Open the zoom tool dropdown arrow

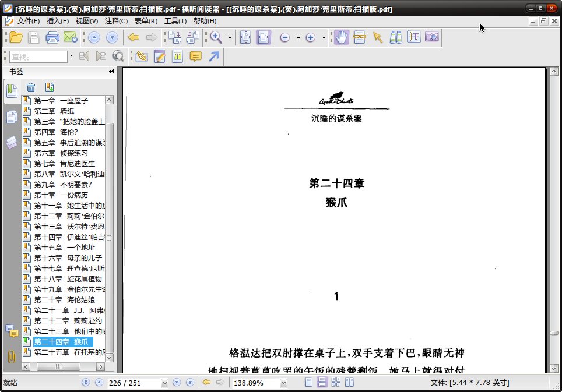(x=229, y=37)
